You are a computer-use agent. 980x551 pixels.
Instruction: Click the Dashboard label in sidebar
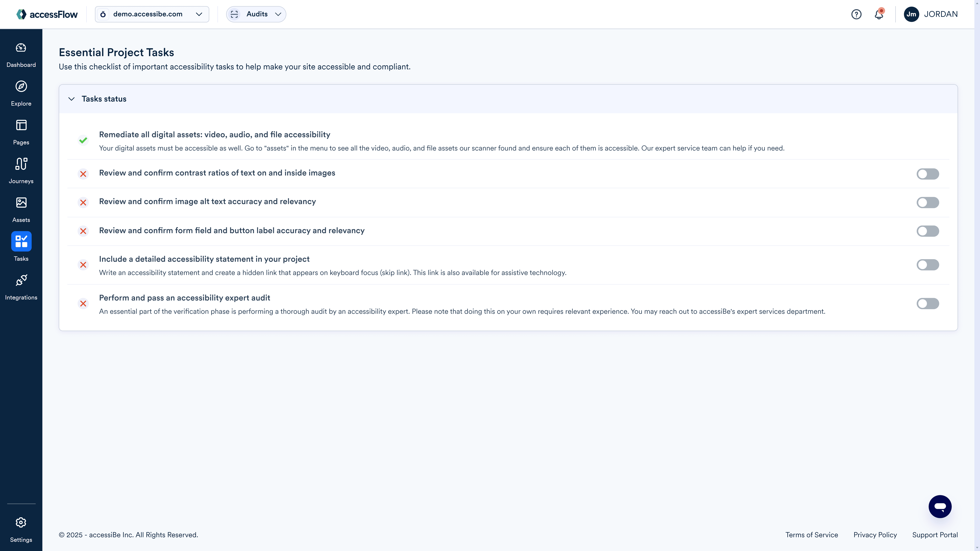21,65
